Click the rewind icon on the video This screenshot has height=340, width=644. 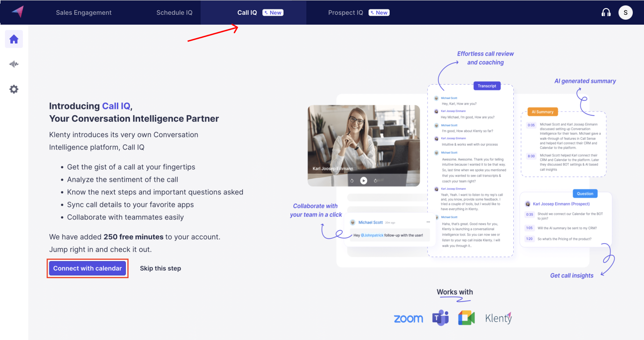[352, 181]
